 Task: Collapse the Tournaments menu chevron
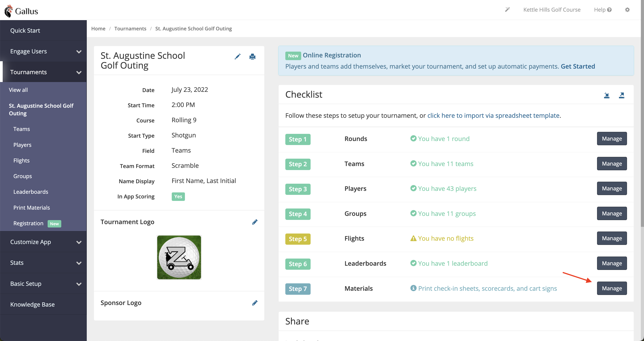[x=79, y=72]
